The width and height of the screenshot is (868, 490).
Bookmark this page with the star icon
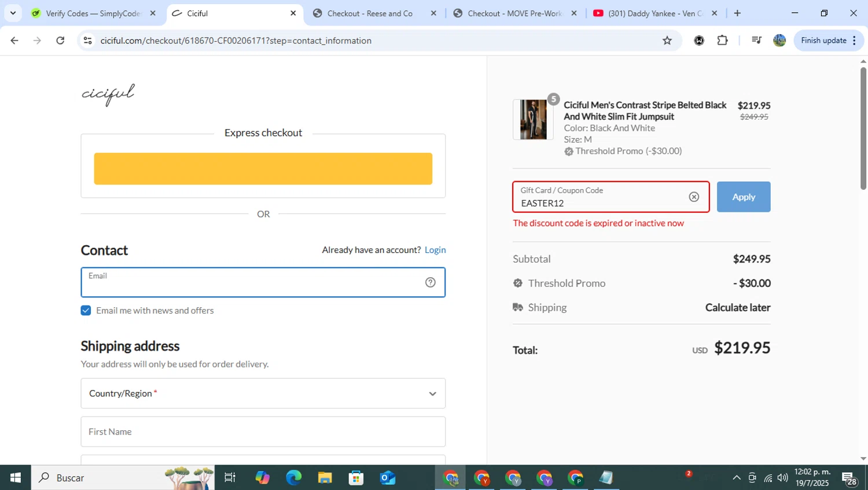point(667,40)
